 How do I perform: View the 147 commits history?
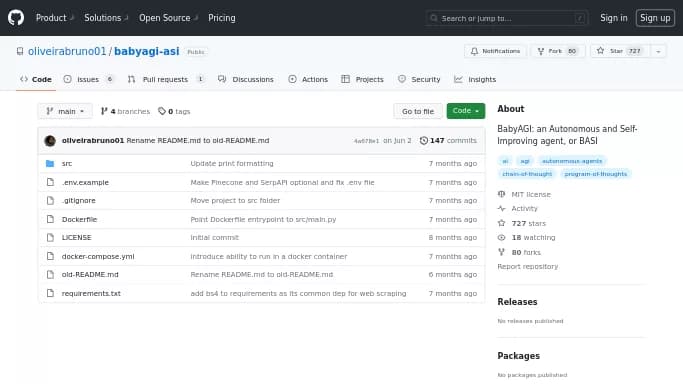click(448, 141)
